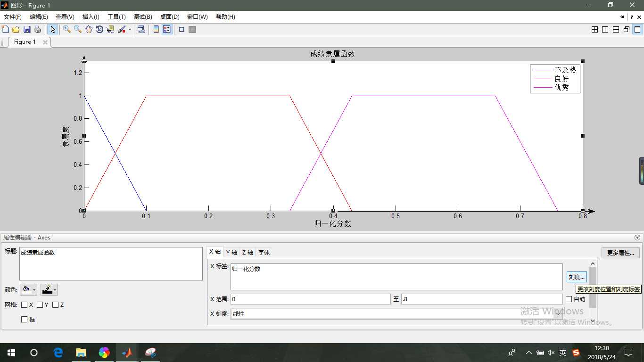644x362 pixels.
Task: Collapse the property editor panel arrow
Action: 637,238
